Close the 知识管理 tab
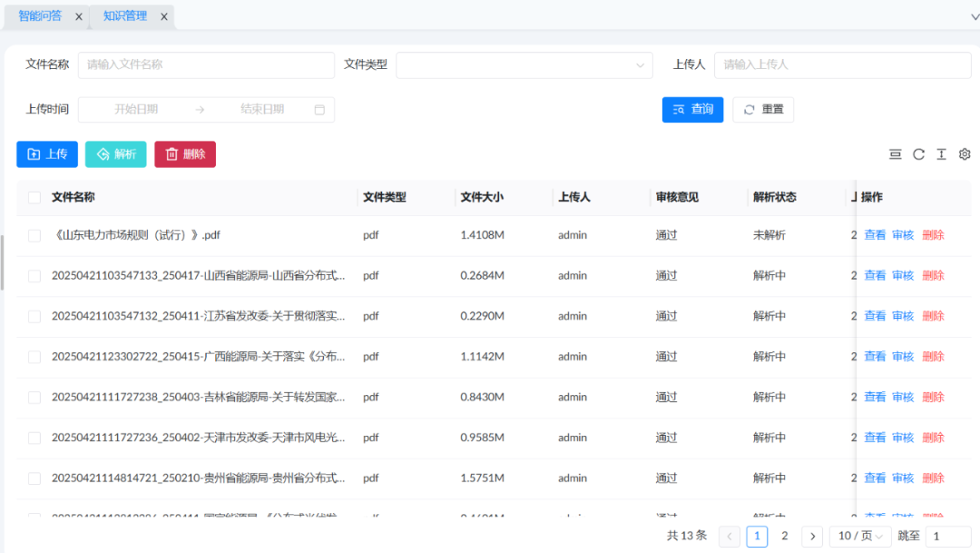980x553 pixels. tap(163, 16)
